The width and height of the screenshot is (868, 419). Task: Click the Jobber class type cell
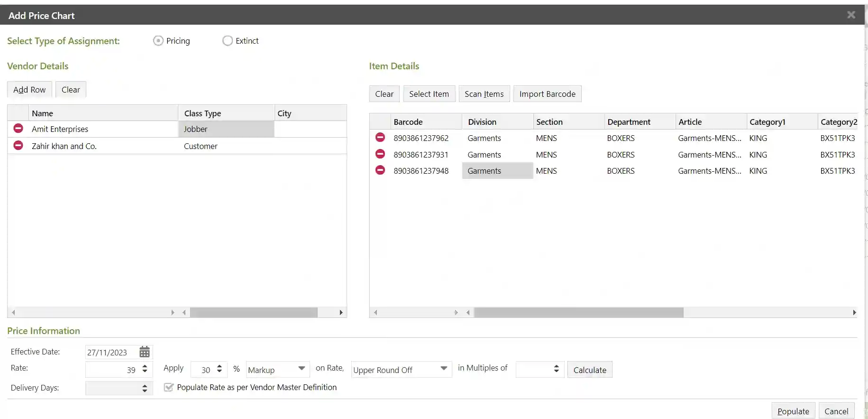tap(227, 129)
